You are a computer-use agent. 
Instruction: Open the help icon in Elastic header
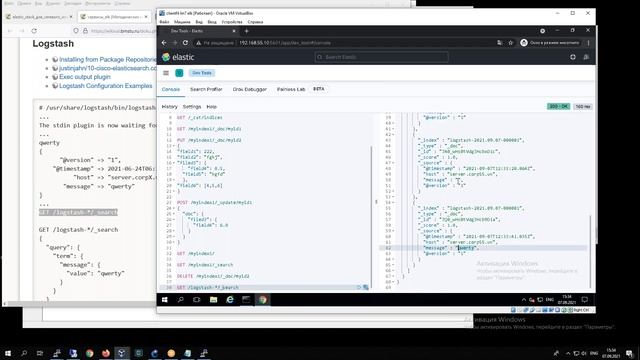[x=573, y=57]
